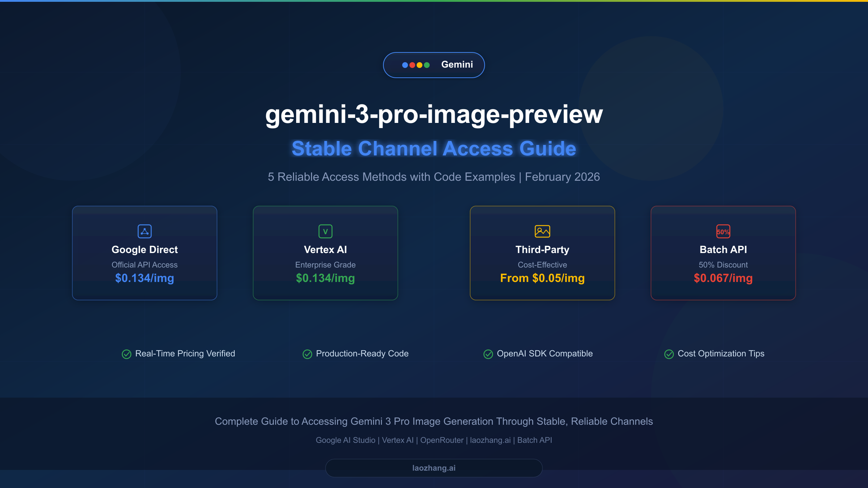The image size is (868, 488).
Task: Click the Gemini logo badge at top
Action: pyautogui.click(x=434, y=65)
